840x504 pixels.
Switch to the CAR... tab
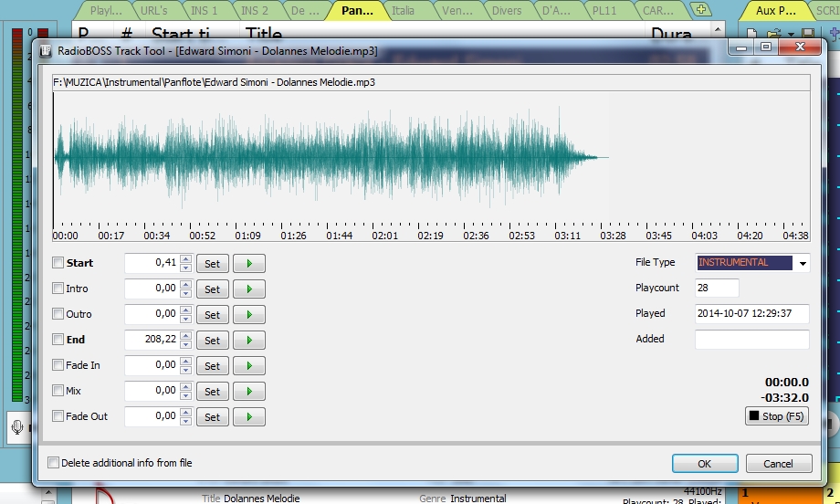click(x=658, y=10)
